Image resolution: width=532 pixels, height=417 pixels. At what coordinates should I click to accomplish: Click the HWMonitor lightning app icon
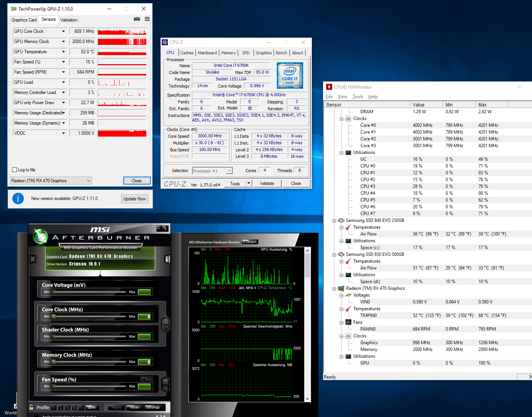329,87
